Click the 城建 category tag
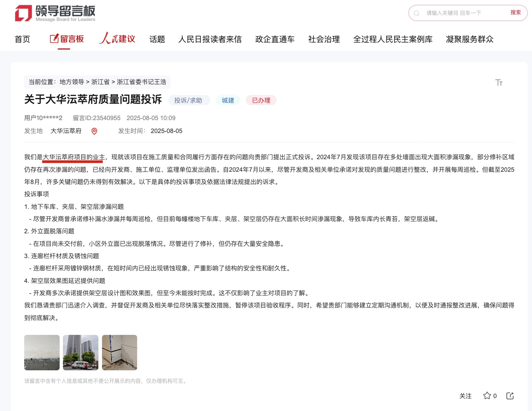The image size is (532, 411). (228, 100)
